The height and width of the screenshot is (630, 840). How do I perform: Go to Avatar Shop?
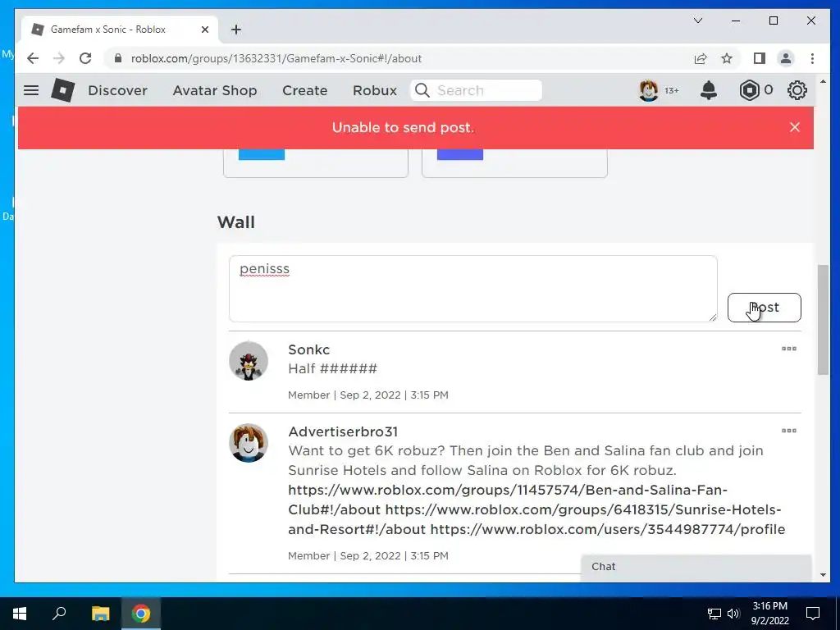tap(214, 90)
